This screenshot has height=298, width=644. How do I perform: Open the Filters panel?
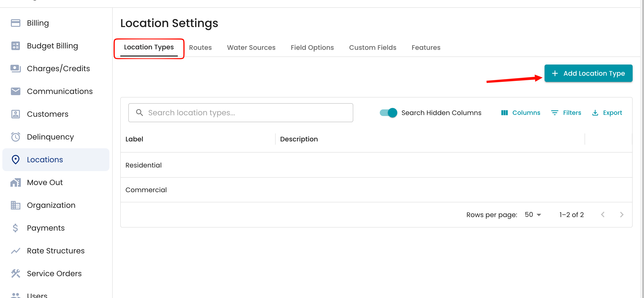click(566, 113)
